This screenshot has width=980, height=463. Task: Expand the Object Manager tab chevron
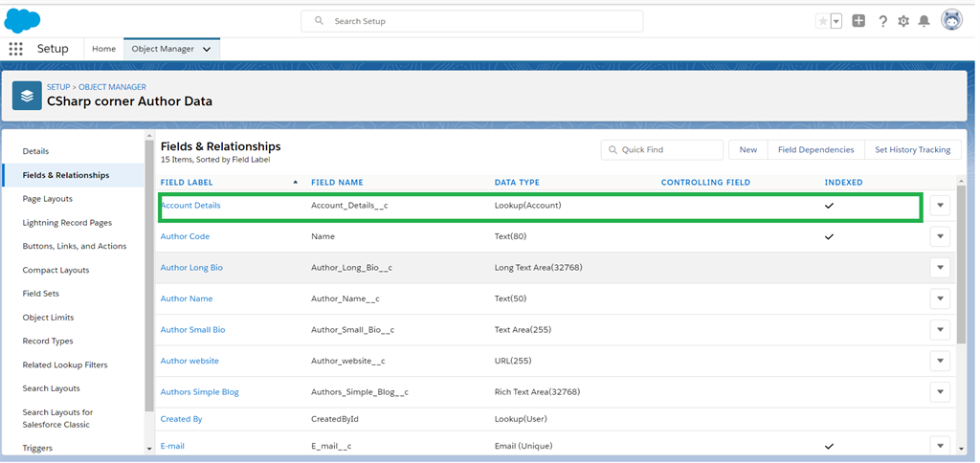click(x=207, y=50)
